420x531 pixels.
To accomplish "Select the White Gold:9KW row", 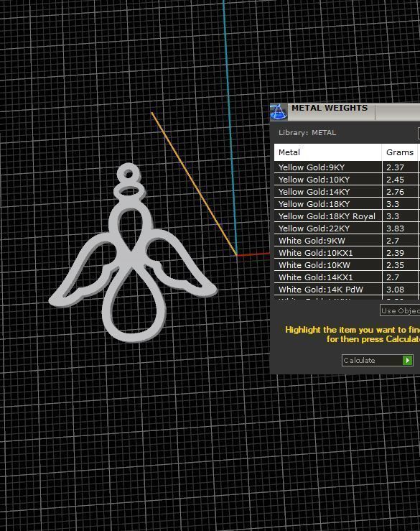I will pos(347,241).
